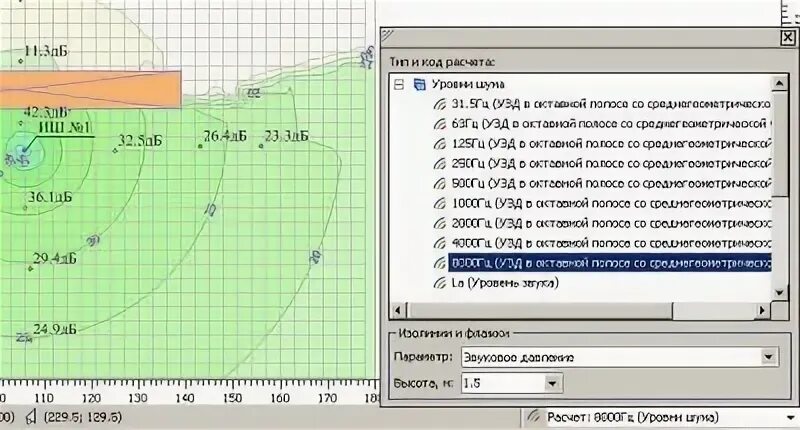
Task: Close the calculation type panel
Action: click(x=788, y=37)
